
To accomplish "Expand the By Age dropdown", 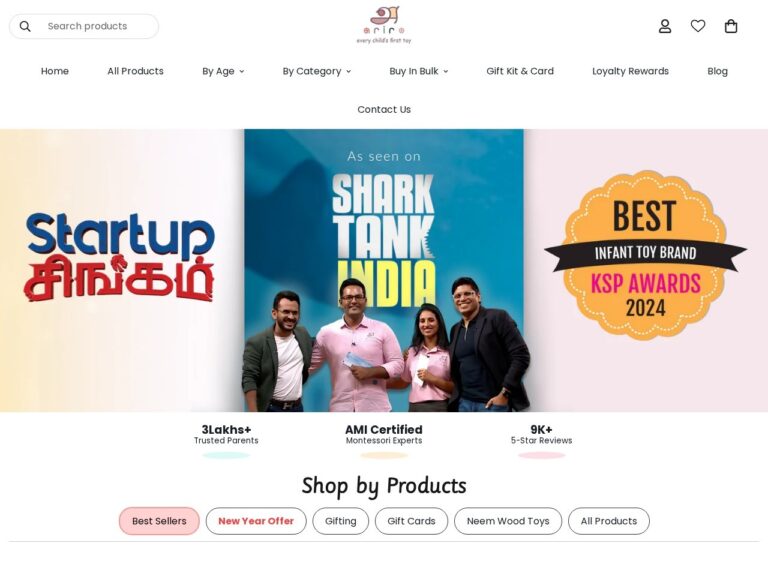I will point(223,72).
